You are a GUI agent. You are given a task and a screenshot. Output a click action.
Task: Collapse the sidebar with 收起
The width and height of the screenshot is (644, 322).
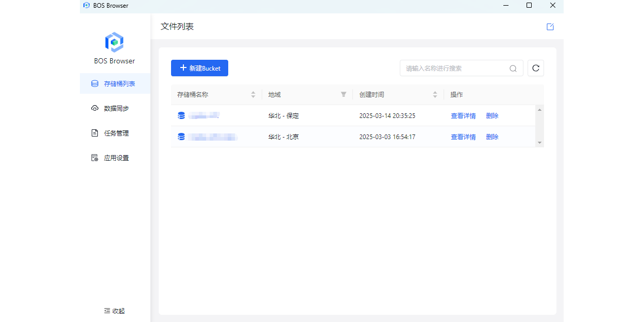click(114, 311)
